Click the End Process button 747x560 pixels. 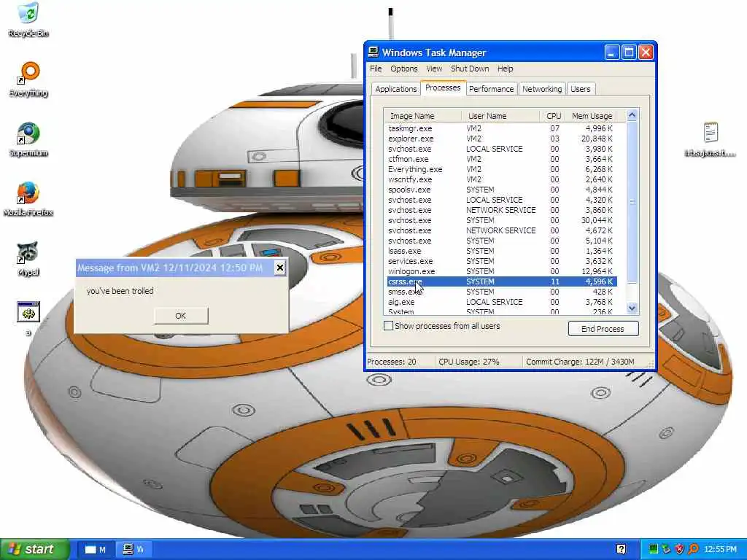(603, 329)
